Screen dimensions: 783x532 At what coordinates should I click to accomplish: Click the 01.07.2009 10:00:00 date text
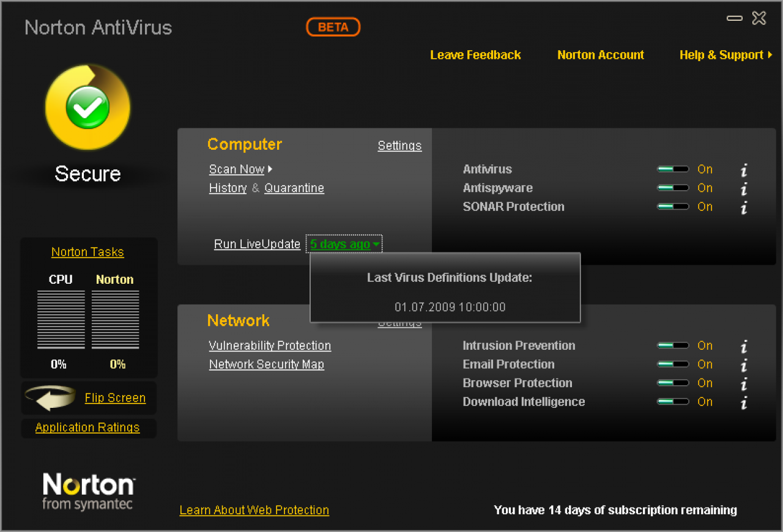click(x=450, y=307)
